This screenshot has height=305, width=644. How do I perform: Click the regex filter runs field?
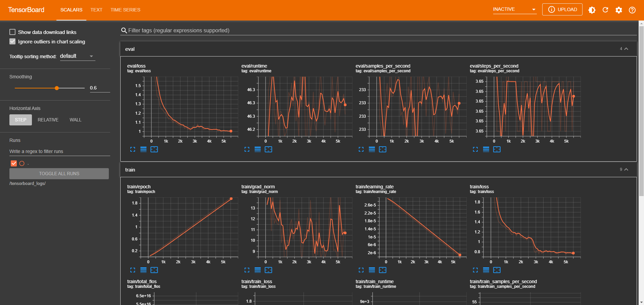(60, 151)
